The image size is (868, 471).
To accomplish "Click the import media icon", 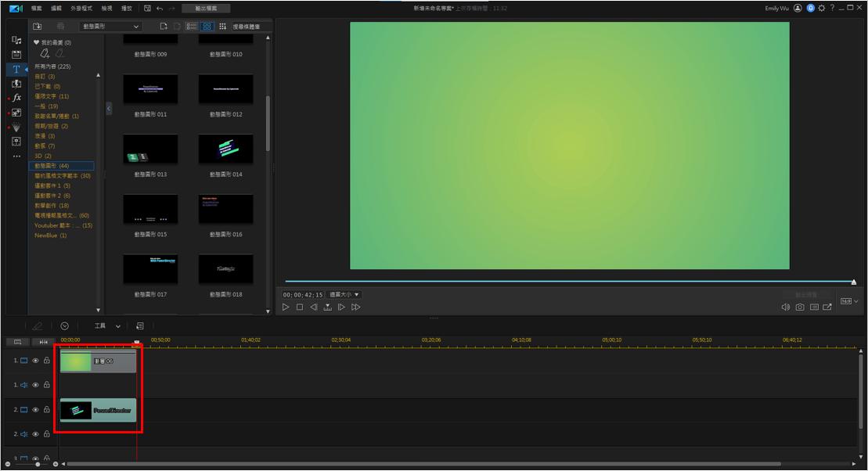I will pyautogui.click(x=38, y=26).
